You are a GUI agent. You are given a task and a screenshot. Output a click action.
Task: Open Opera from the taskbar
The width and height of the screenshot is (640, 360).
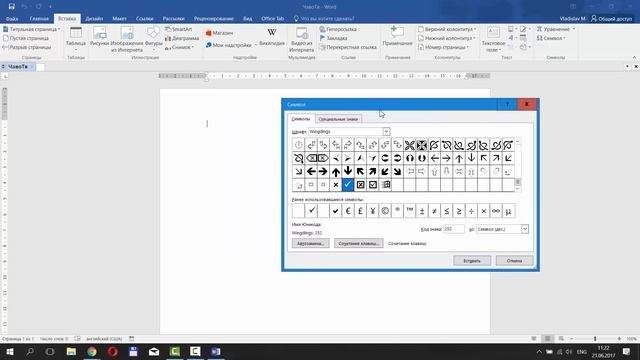(x=113, y=351)
